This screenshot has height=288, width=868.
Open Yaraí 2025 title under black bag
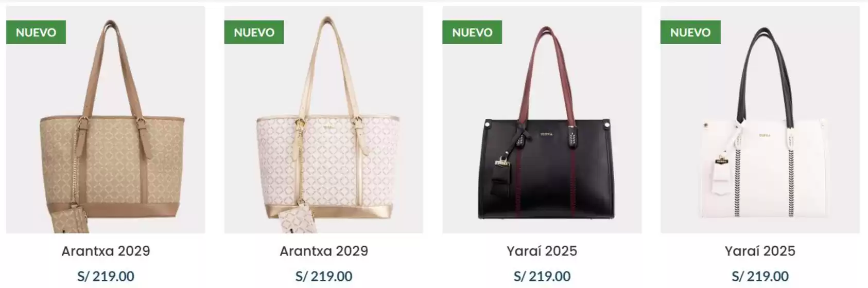542,251
